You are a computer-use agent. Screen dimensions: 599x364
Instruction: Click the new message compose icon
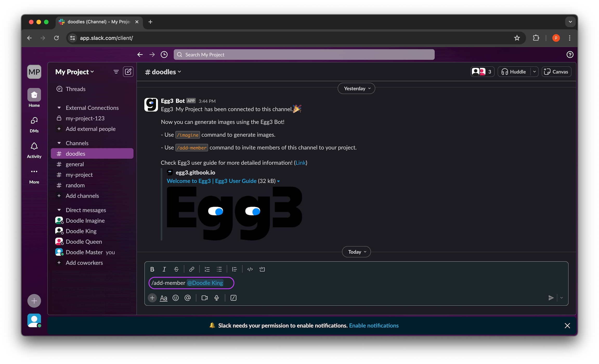tap(128, 71)
